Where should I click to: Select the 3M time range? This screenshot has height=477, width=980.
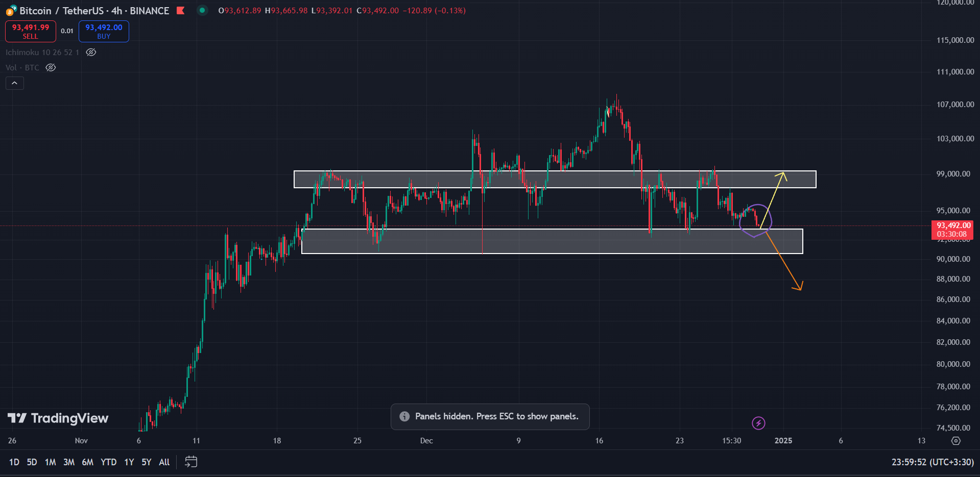[x=69, y=462]
